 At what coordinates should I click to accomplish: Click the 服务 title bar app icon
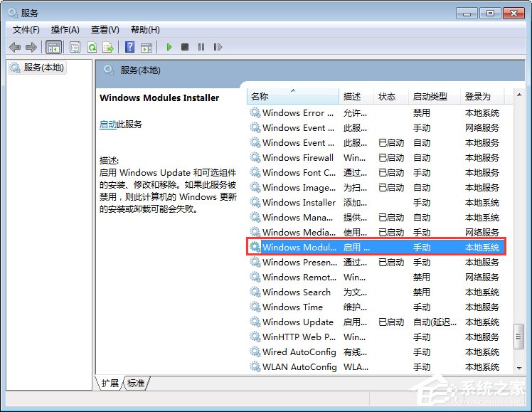coord(13,13)
